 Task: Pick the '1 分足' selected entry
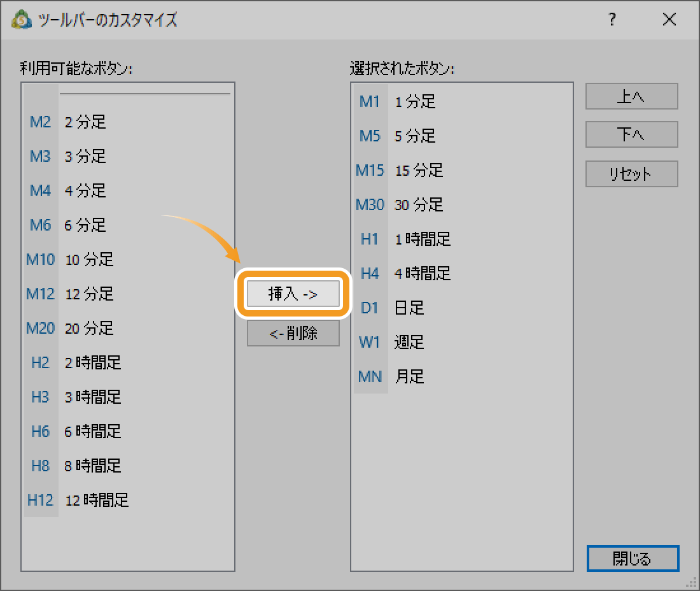[x=415, y=102]
